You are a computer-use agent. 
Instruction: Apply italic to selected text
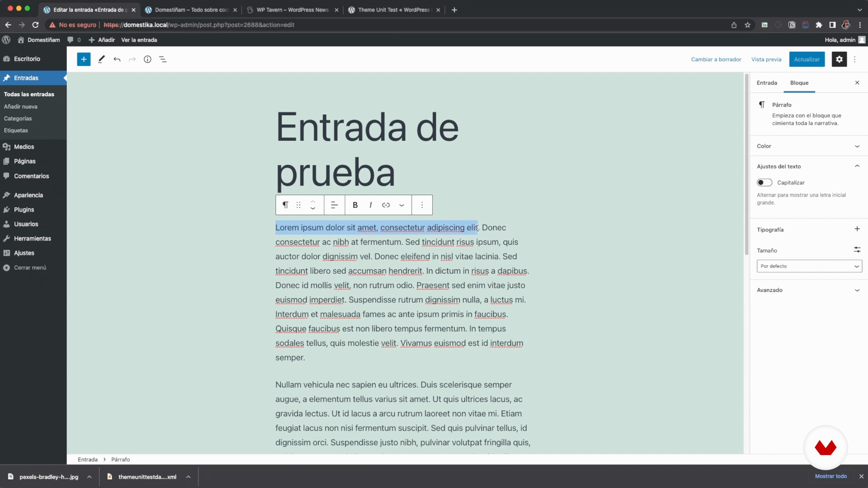(371, 205)
